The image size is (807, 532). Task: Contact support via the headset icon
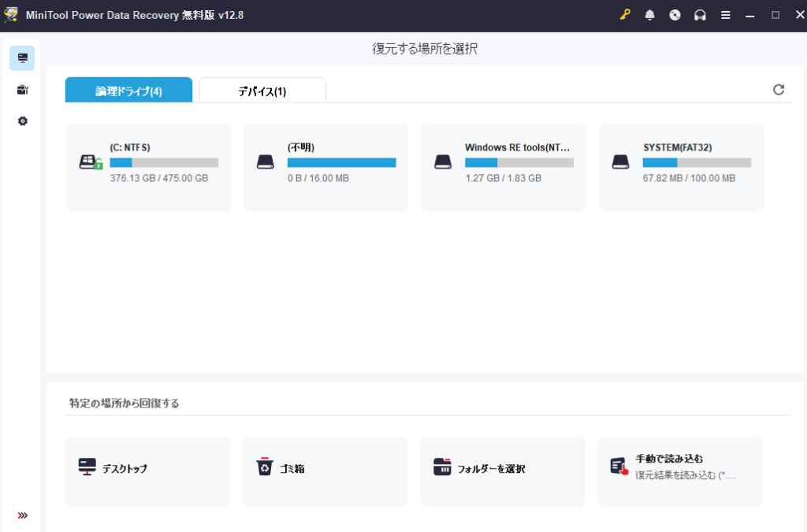(700, 14)
